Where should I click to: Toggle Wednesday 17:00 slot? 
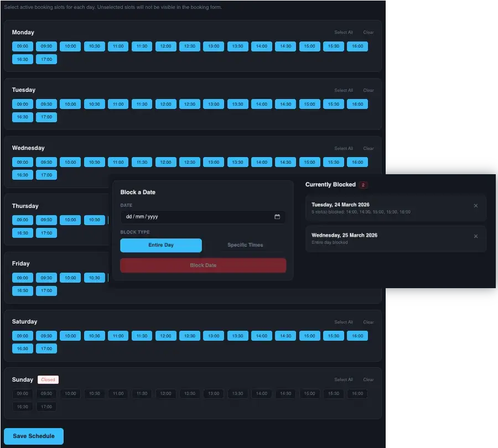46,175
